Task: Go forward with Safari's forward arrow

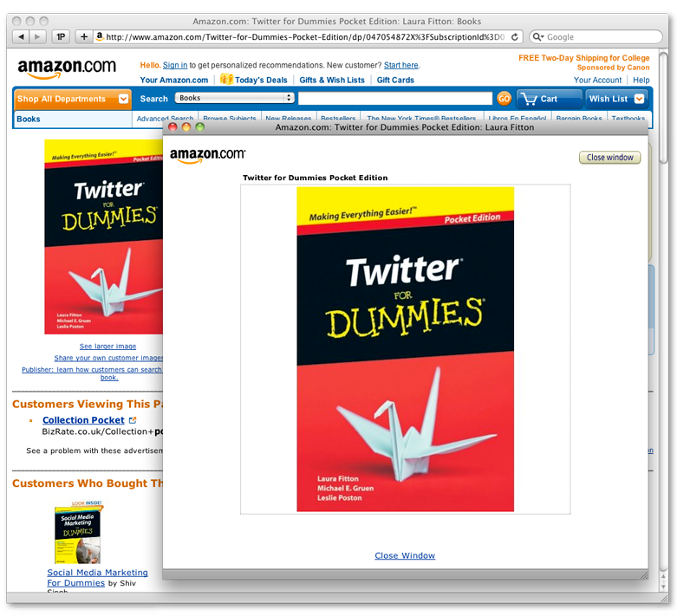Action: [37, 36]
